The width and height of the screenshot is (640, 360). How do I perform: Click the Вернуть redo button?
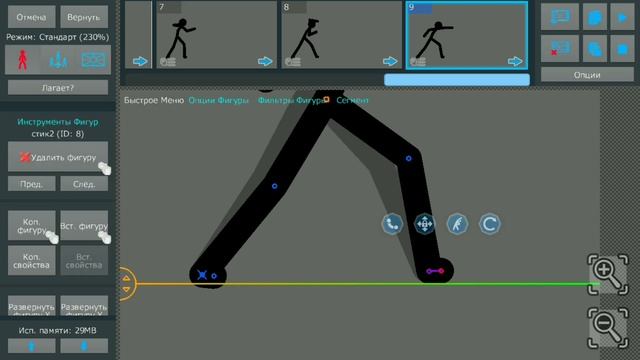tap(84, 17)
